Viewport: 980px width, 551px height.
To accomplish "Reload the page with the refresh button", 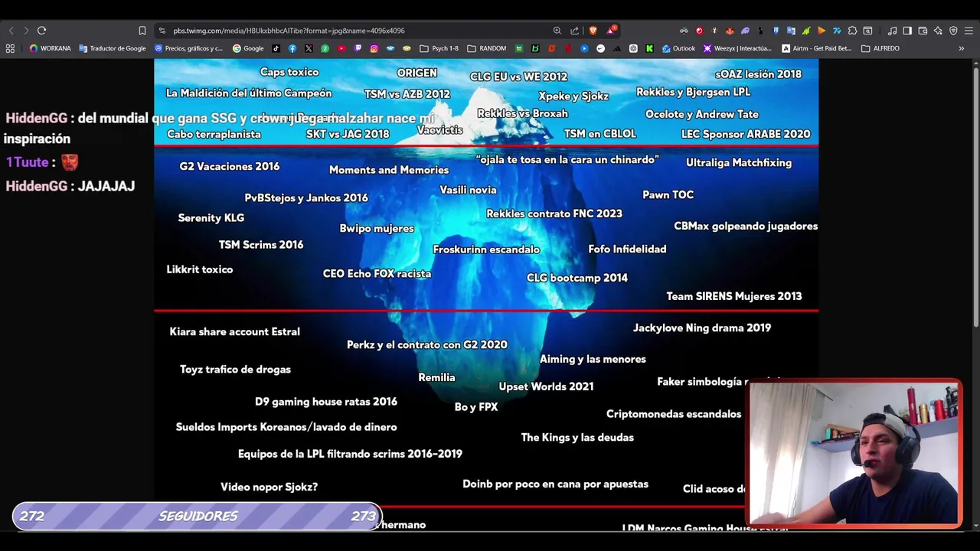I will 41,31.
